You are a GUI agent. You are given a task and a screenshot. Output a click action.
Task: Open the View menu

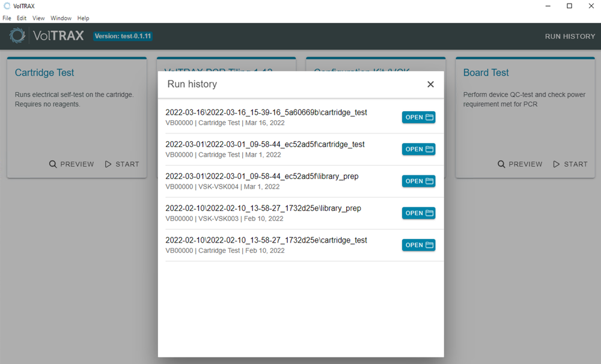pos(38,18)
